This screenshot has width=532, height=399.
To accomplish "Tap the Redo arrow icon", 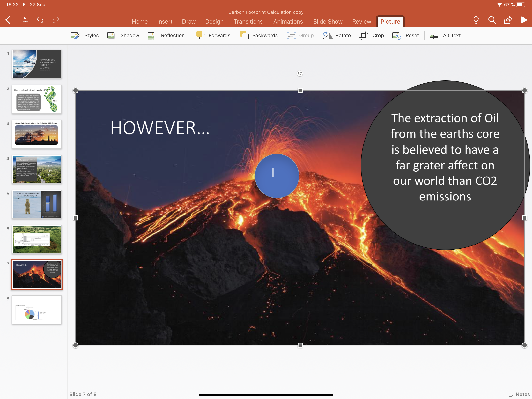I will coord(56,20).
